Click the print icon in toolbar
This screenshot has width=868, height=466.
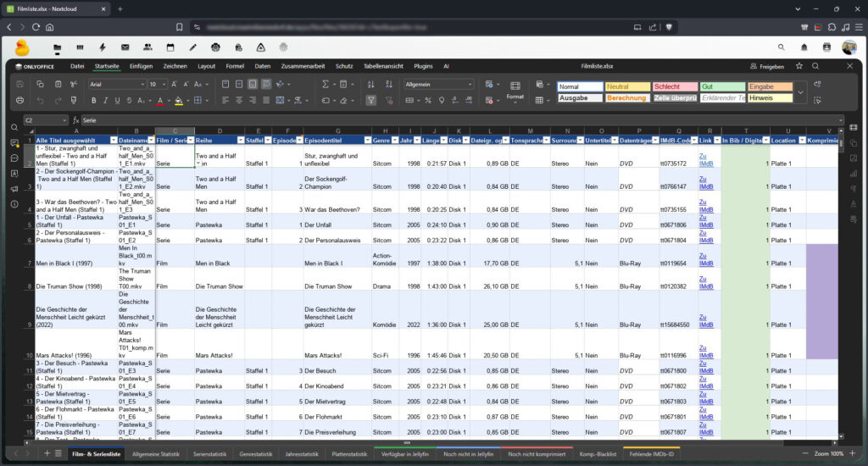tap(19, 100)
